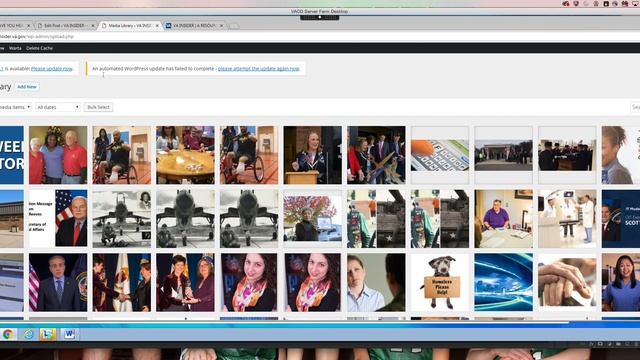This screenshot has width=640, height=360.
Task: Click the VA favicon on the VA INSIDER resource tab
Action: point(168,25)
